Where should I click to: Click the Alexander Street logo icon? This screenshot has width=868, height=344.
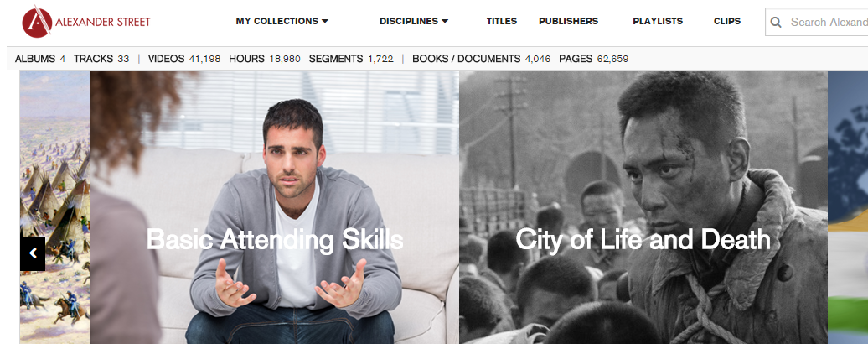tap(37, 22)
